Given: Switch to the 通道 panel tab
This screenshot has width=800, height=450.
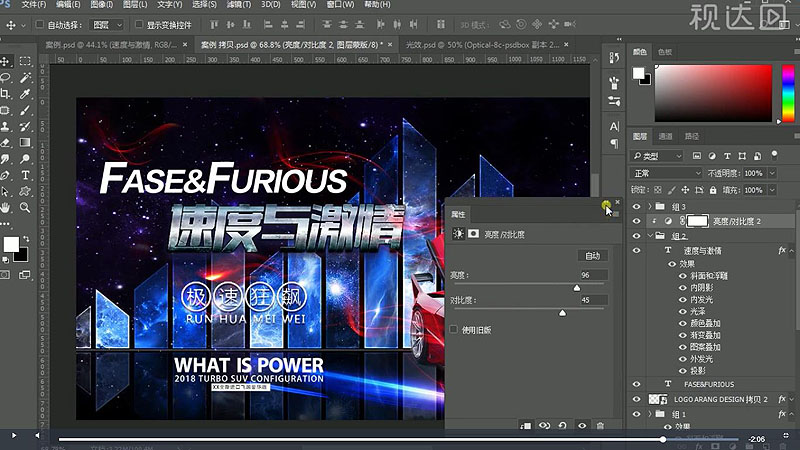Looking at the screenshot, I should click(x=665, y=136).
